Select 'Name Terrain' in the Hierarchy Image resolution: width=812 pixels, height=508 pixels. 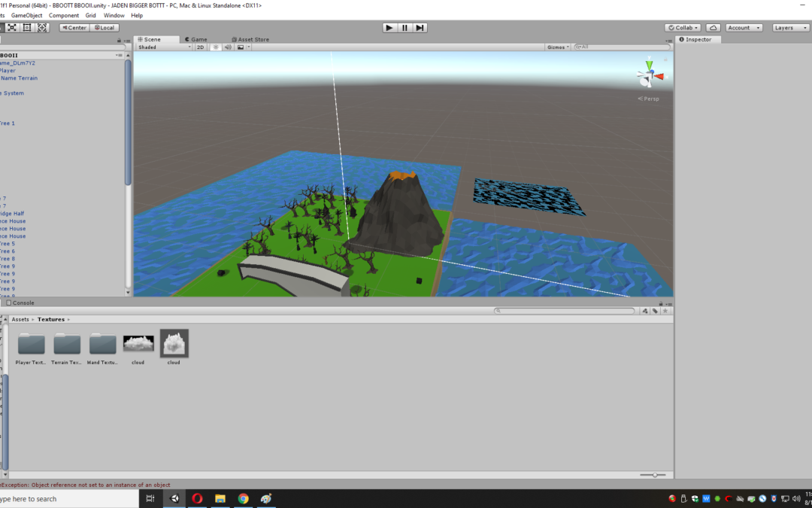point(19,78)
